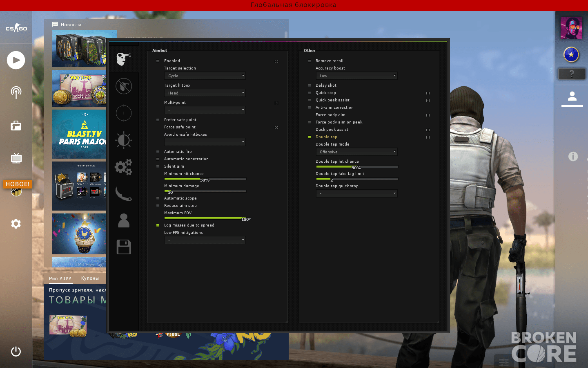Click the blue star rank badge
588x368 pixels.
pyautogui.click(x=571, y=54)
